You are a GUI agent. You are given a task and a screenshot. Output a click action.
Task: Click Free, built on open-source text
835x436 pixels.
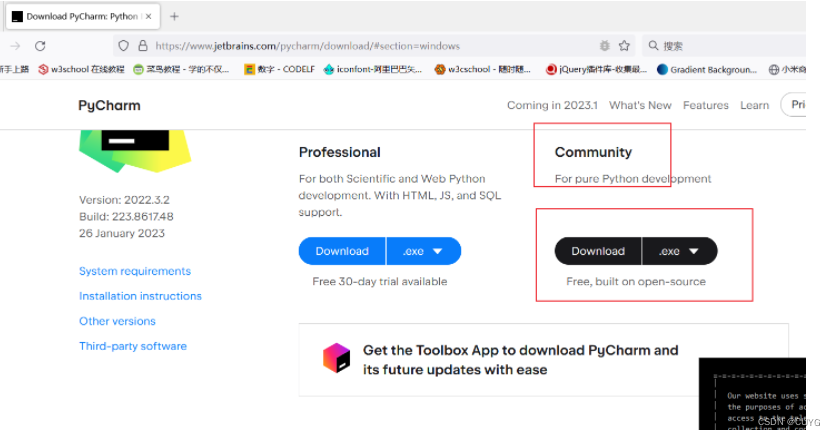(636, 282)
